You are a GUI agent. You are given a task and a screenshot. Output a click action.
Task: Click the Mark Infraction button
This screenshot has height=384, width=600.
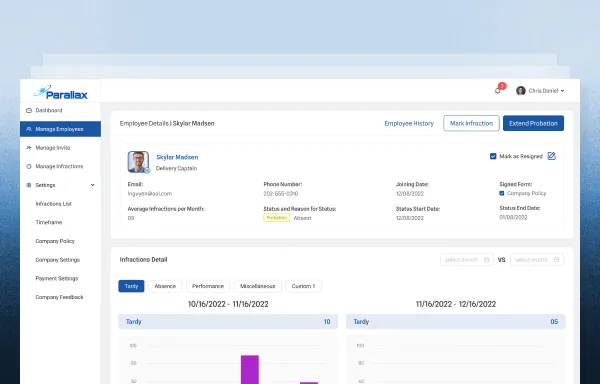pyautogui.click(x=471, y=123)
